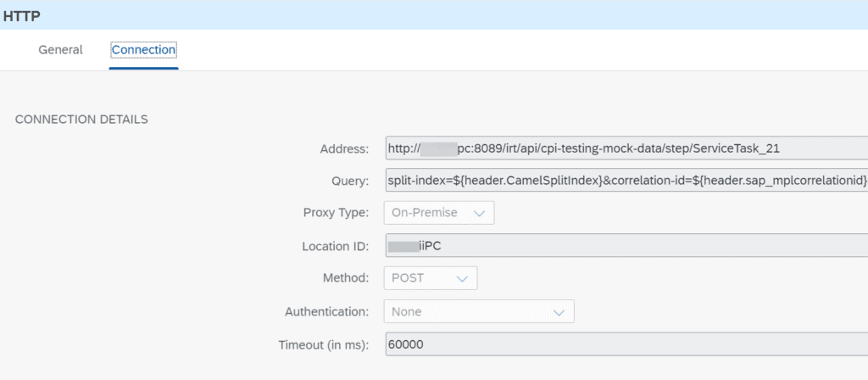Click the Authentication label
Viewport: 868px width, 380px height.
(326, 311)
